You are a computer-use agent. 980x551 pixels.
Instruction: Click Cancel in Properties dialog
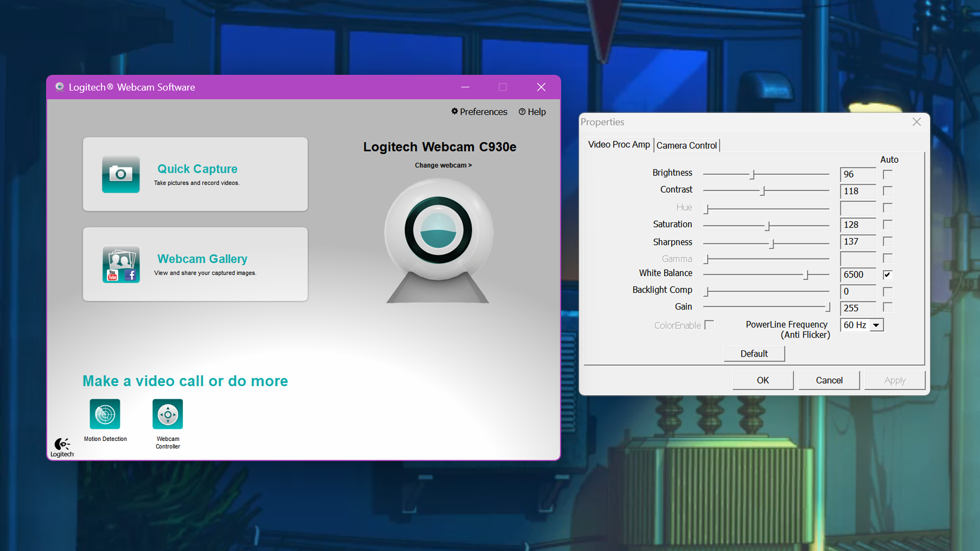829,380
